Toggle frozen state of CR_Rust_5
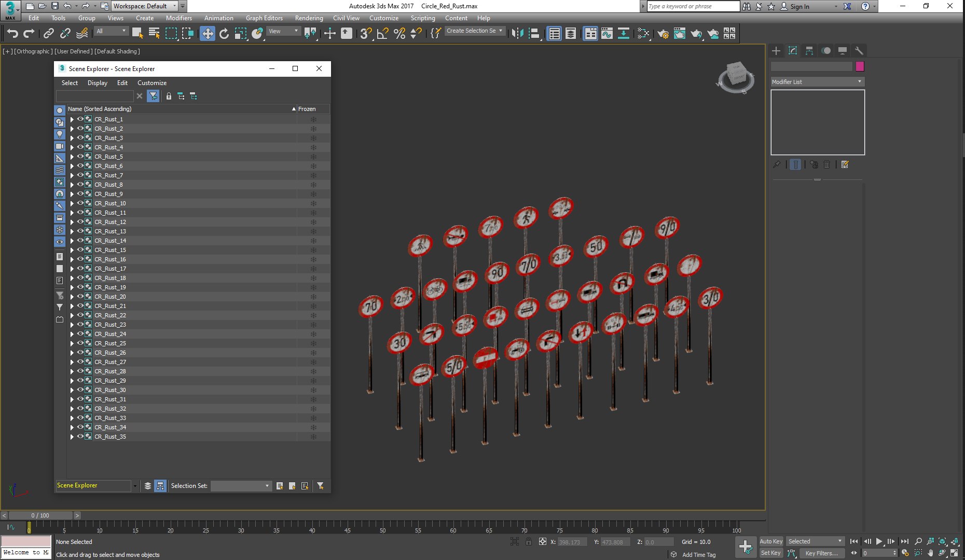 click(313, 157)
